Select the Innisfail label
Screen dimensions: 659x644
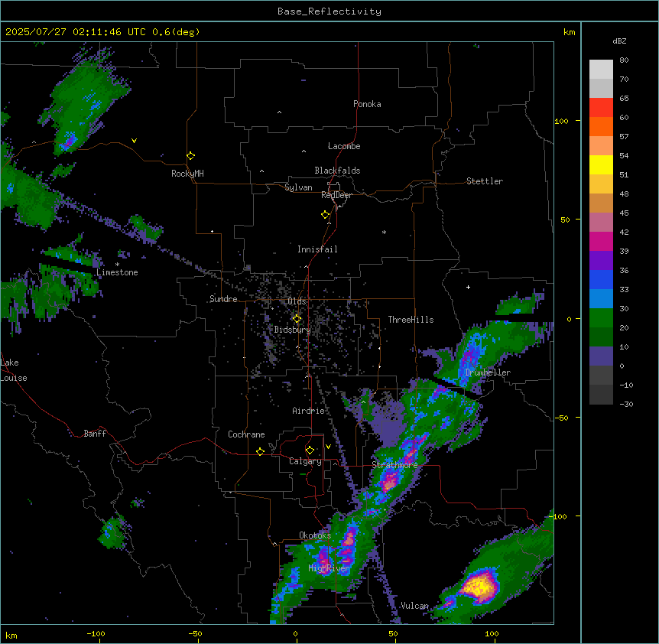click(317, 249)
